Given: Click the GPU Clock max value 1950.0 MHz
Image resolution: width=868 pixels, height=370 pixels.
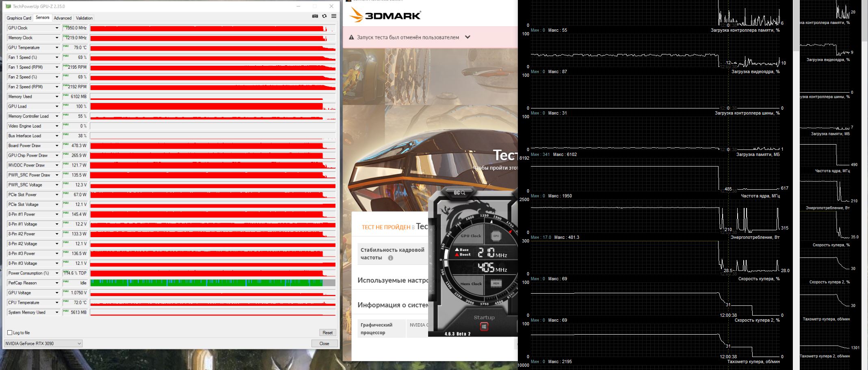Looking at the screenshot, I should (x=75, y=28).
